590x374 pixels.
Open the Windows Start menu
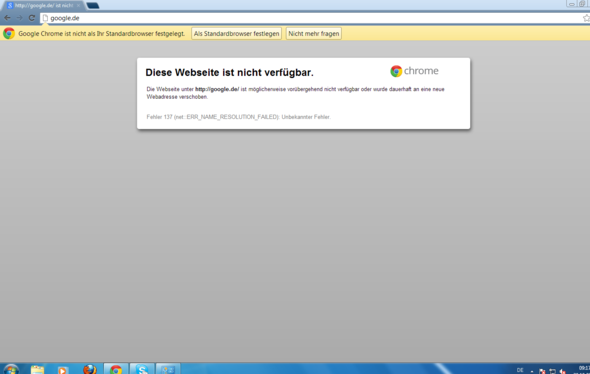[11, 369]
